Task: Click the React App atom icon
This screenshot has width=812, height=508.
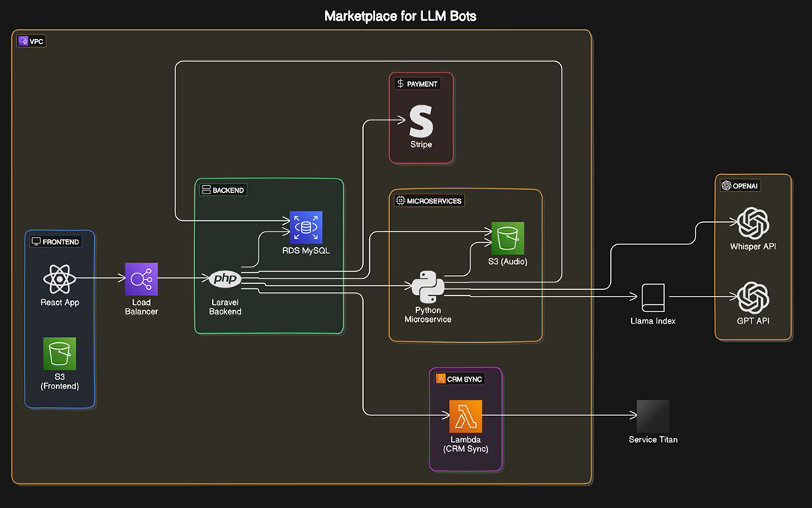Action: pos(60,279)
